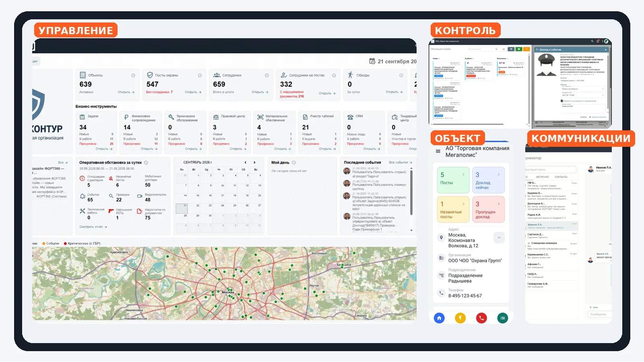Click the CRM telephone icon
Viewport: 644px width, 362px height.
[350, 117]
